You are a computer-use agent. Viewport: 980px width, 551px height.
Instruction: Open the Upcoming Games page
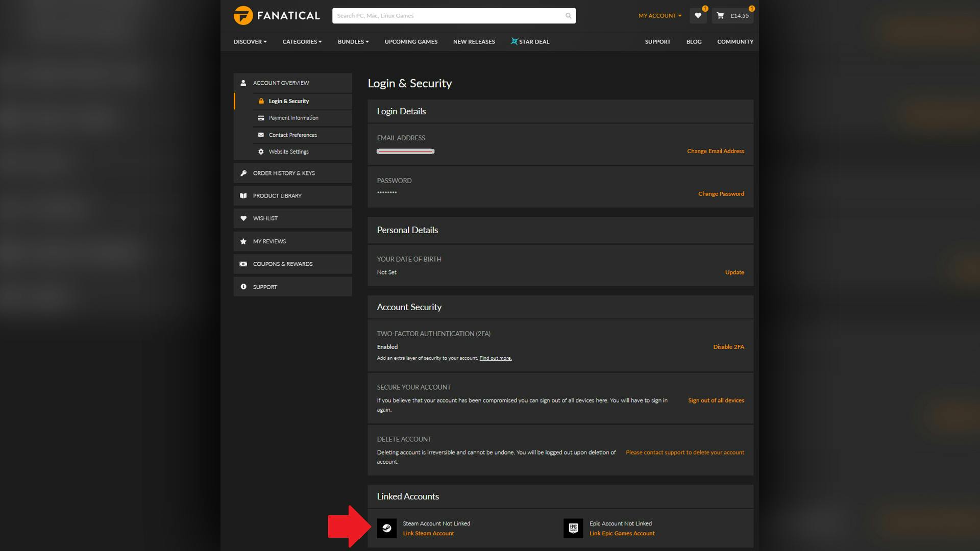(x=411, y=42)
